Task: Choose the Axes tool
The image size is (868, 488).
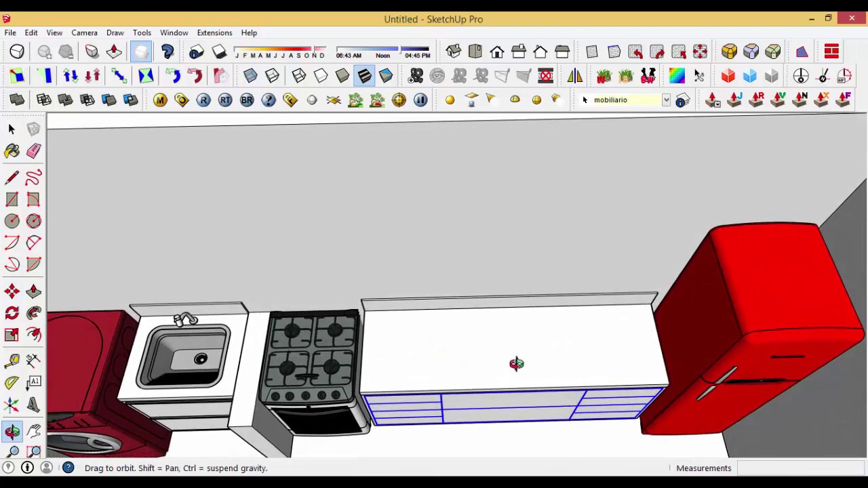Action: (x=12, y=405)
